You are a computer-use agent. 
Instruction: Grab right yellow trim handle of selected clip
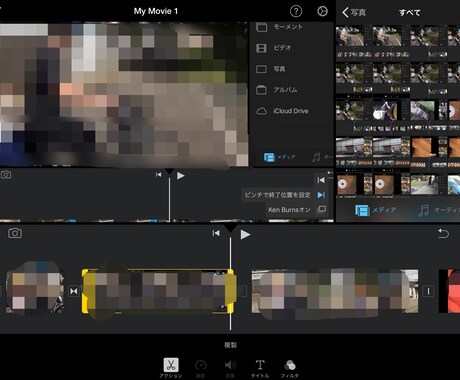[230, 291]
